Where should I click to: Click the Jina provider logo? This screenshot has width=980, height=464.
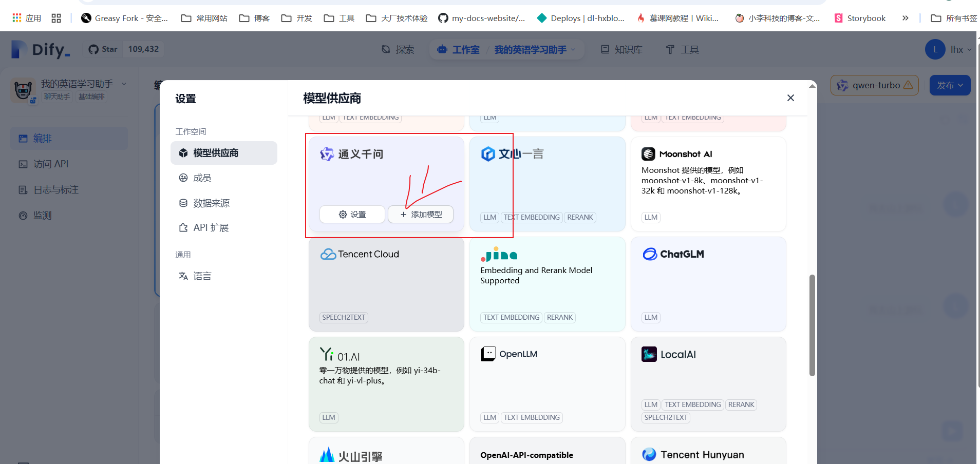(x=499, y=255)
